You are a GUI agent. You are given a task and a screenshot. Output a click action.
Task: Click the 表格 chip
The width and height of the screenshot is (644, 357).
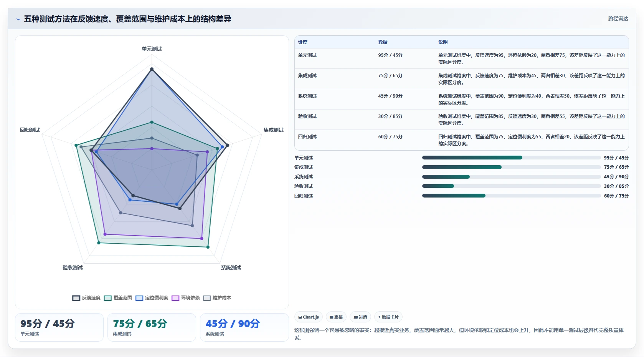pyautogui.click(x=336, y=317)
